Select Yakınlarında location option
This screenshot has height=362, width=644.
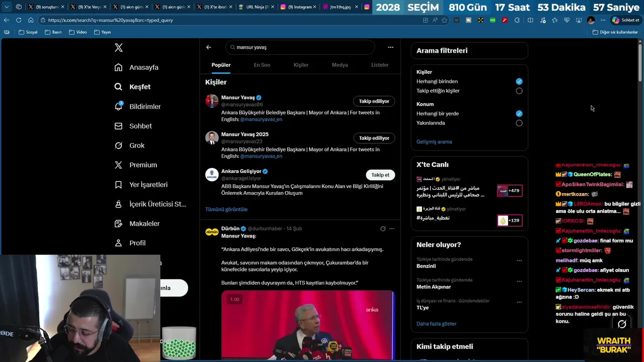(x=519, y=123)
